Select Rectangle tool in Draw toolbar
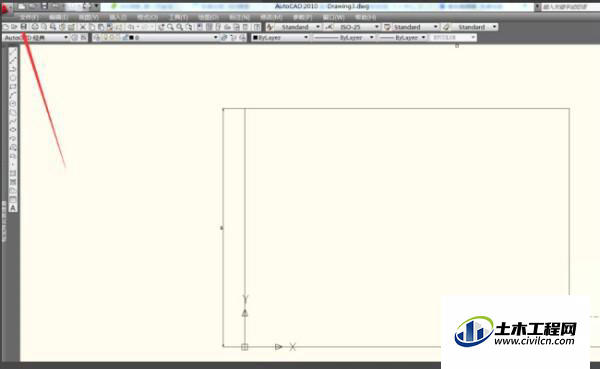 tap(13, 87)
